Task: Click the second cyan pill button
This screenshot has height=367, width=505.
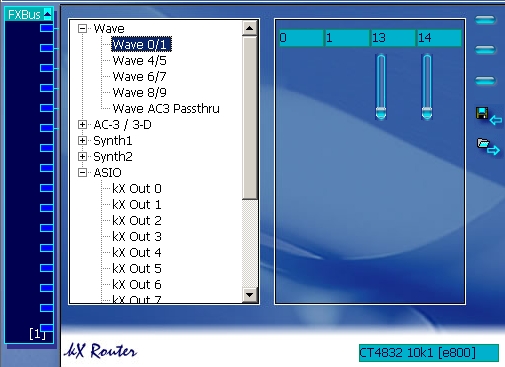Action: 485,50
